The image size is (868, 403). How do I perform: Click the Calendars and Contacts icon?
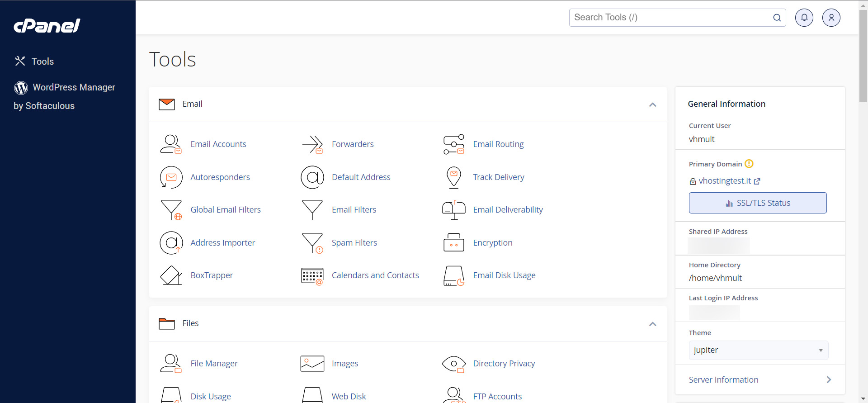coord(312,276)
